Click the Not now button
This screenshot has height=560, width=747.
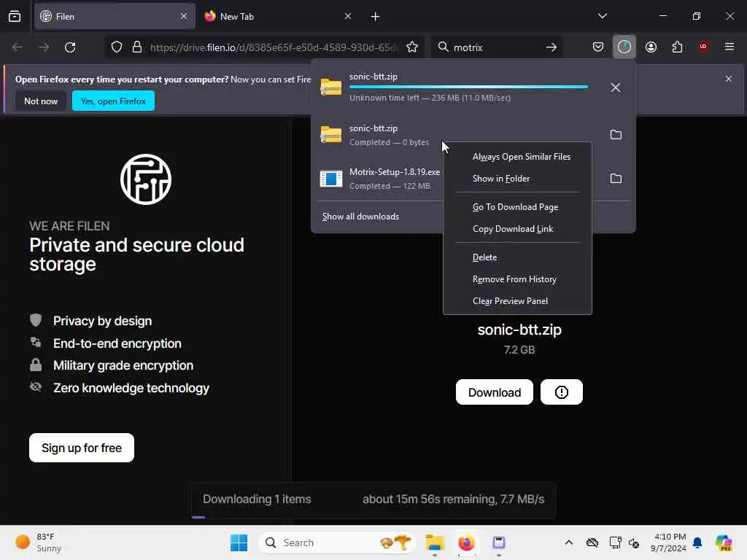coord(41,101)
